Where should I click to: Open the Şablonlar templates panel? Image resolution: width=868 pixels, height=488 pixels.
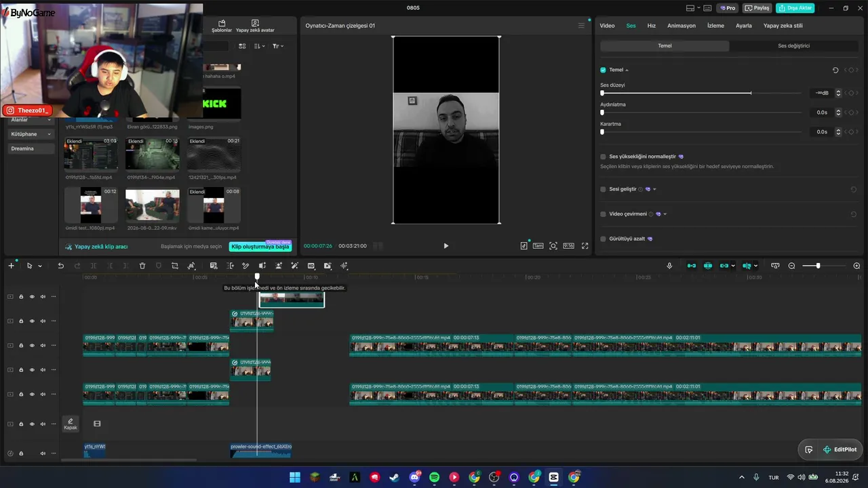[x=222, y=26]
